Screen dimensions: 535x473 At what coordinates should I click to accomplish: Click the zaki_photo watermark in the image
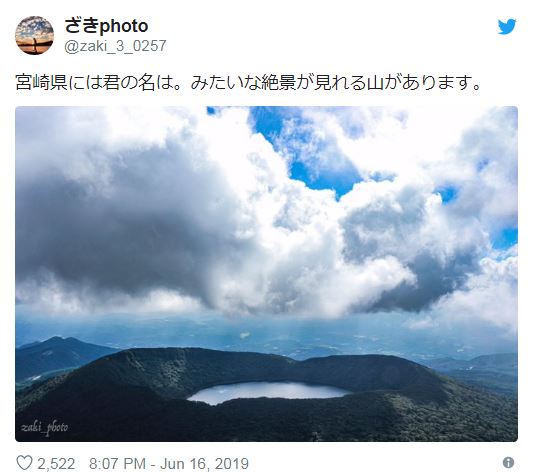tap(44, 428)
